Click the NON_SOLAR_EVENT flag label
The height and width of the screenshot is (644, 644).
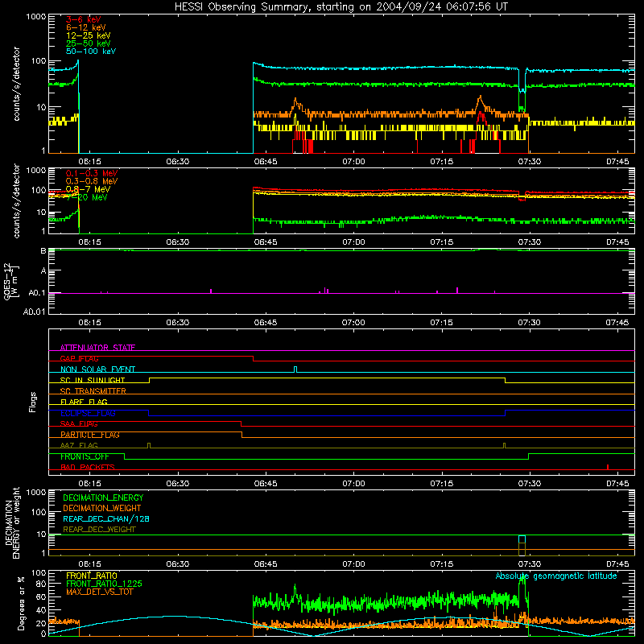[x=97, y=369]
